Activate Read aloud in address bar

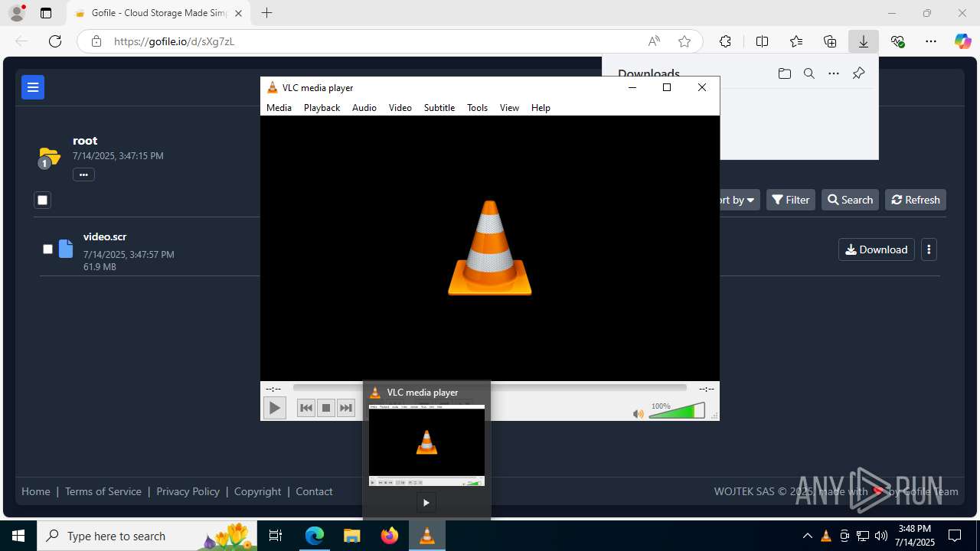654,41
